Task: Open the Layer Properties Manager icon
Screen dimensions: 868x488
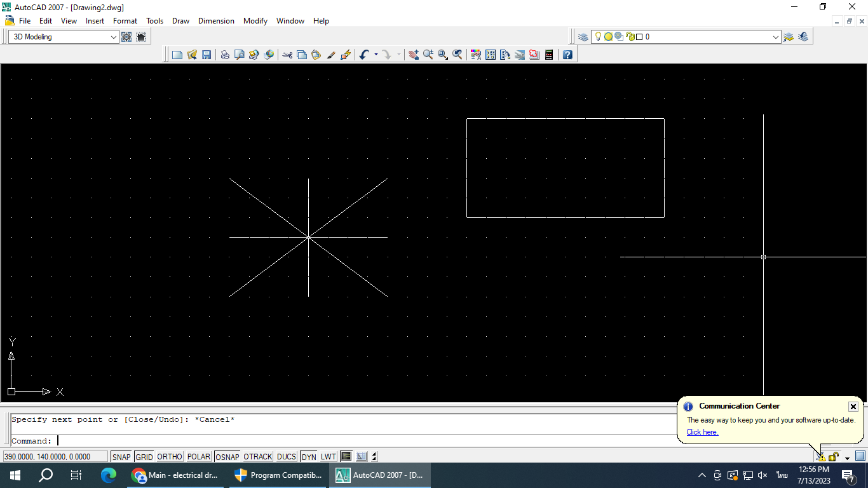Action: coord(583,37)
